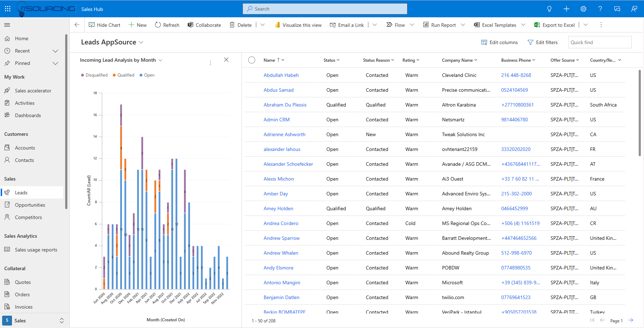Focus the global Search box
Screen dimensions: 644x328
[x=325, y=9]
